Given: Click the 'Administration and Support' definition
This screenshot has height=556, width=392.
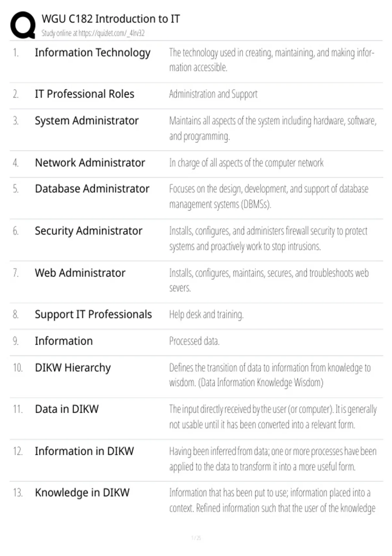Looking at the screenshot, I should (213, 94).
